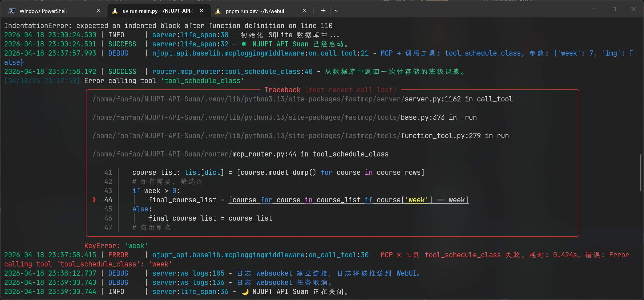Click the KeyError: 'week' message text
Screen dimensions: 644x300
[116, 246]
